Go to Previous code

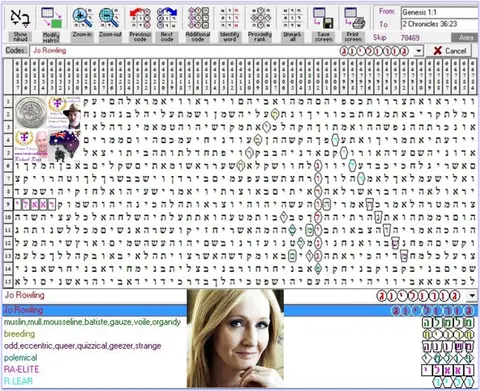point(140,18)
